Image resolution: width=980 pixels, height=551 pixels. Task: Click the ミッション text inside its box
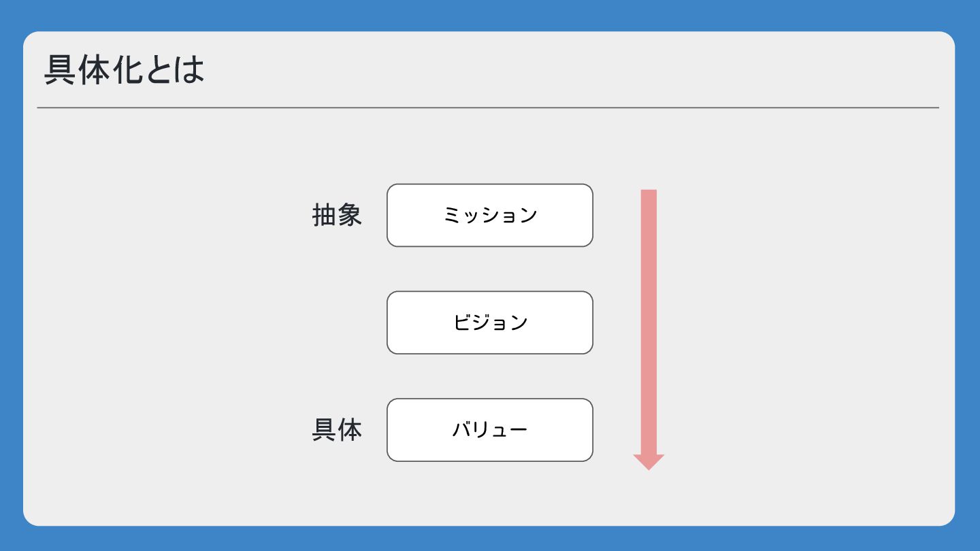490,215
